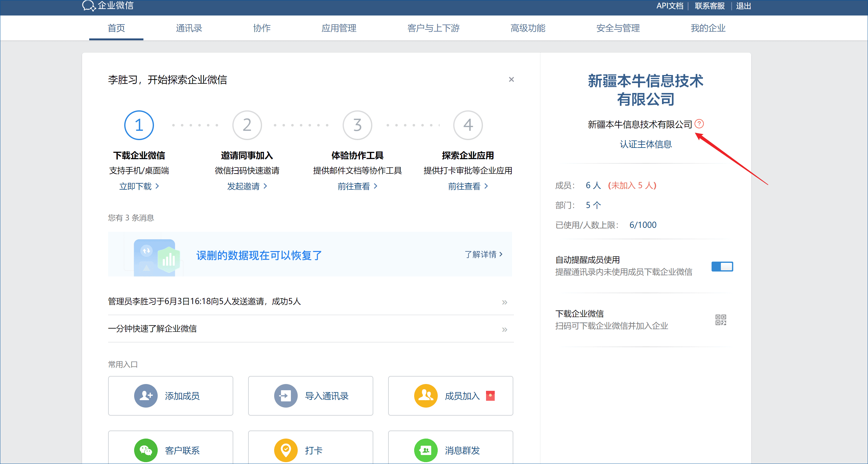Switch to the 首页 tab
The height and width of the screenshot is (464, 868).
click(x=116, y=28)
